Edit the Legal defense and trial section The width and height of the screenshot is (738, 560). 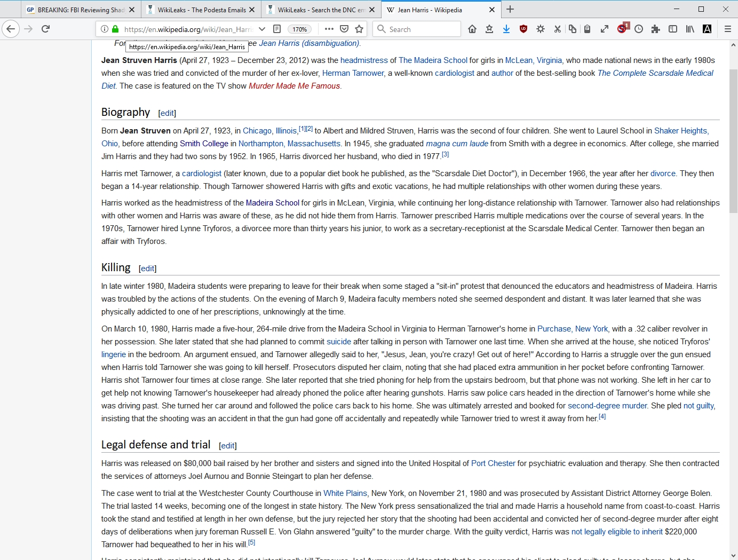tap(227, 446)
